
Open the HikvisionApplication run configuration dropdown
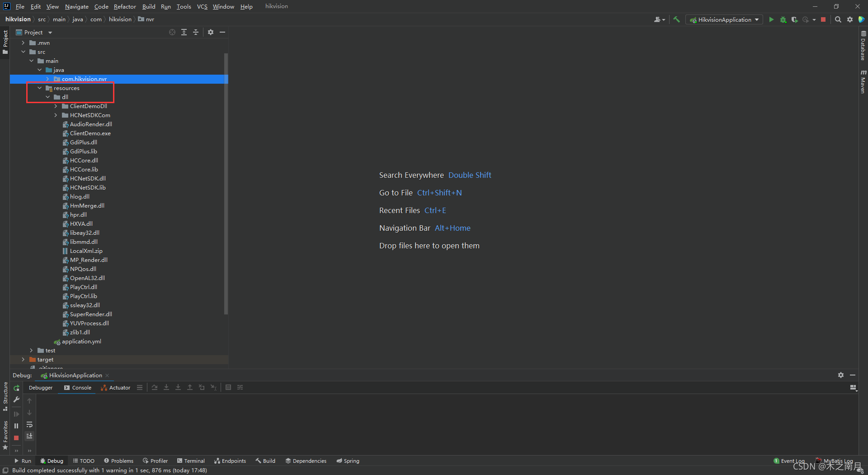click(x=724, y=19)
